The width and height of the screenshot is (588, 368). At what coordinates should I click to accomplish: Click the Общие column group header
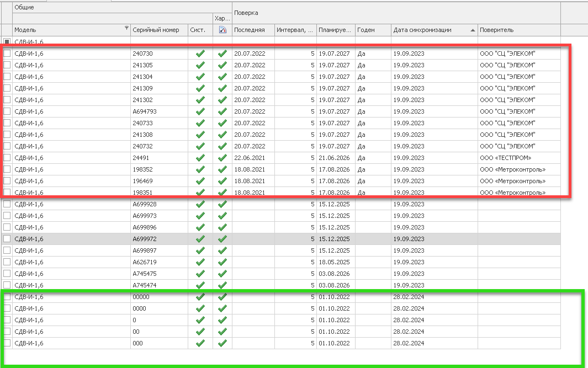coord(24,8)
